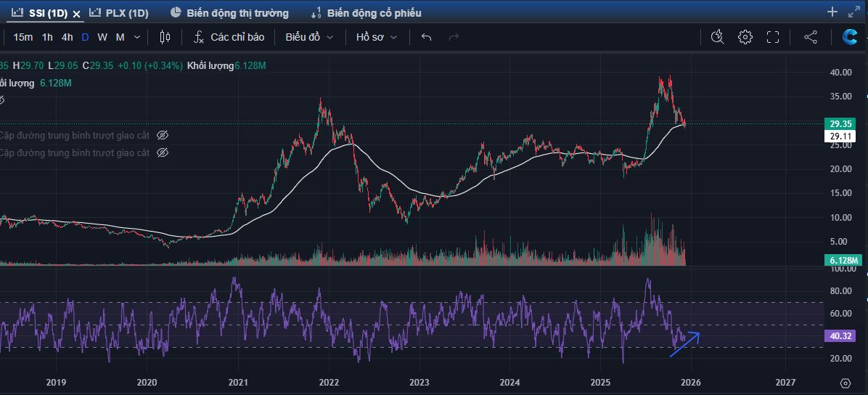Open the Biến động thị trường tab
The height and width of the screenshot is (395, 868).
click(x=229, y=13)
